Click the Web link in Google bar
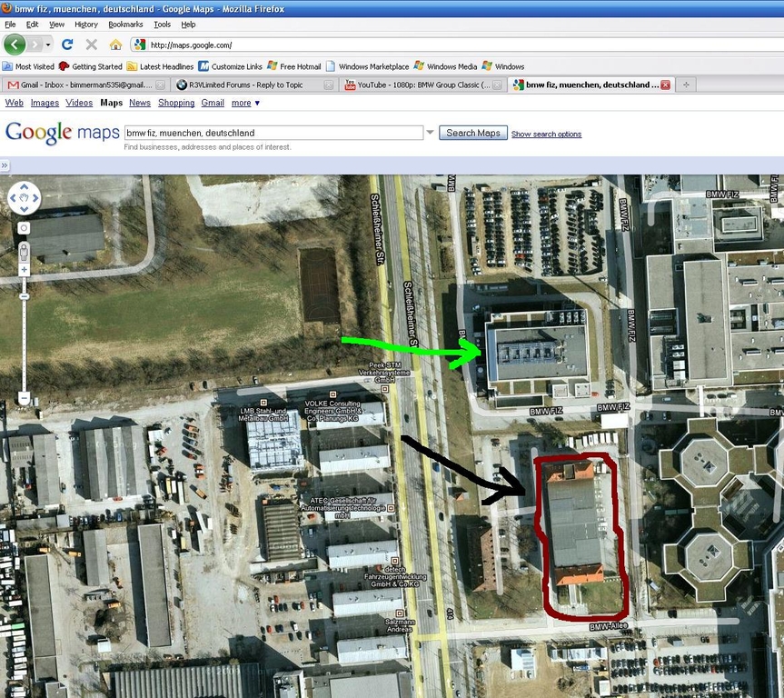Viewport: 784px width, 698px height. 14,103
